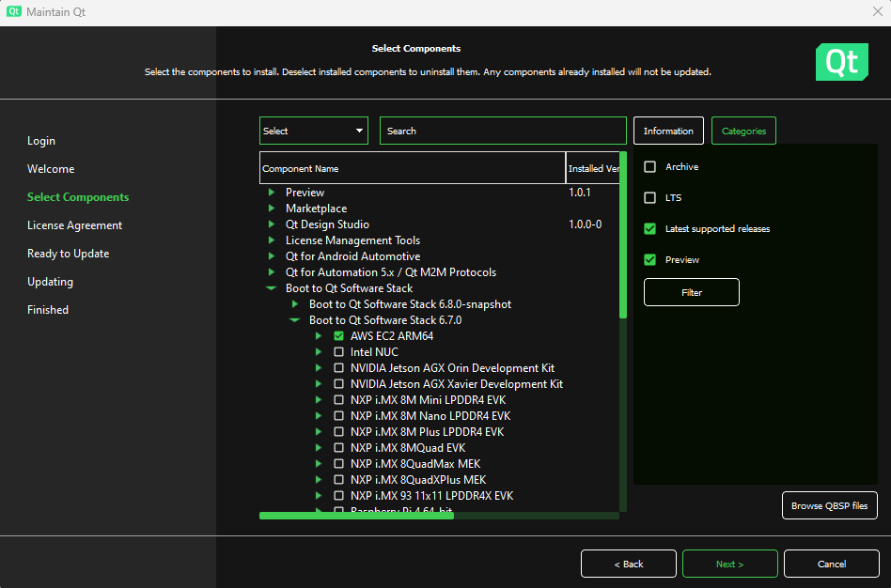This screenshot has height=588, width=891.
Task: Uncheck Latest supported releases checkbox
Action: (649, 229)
